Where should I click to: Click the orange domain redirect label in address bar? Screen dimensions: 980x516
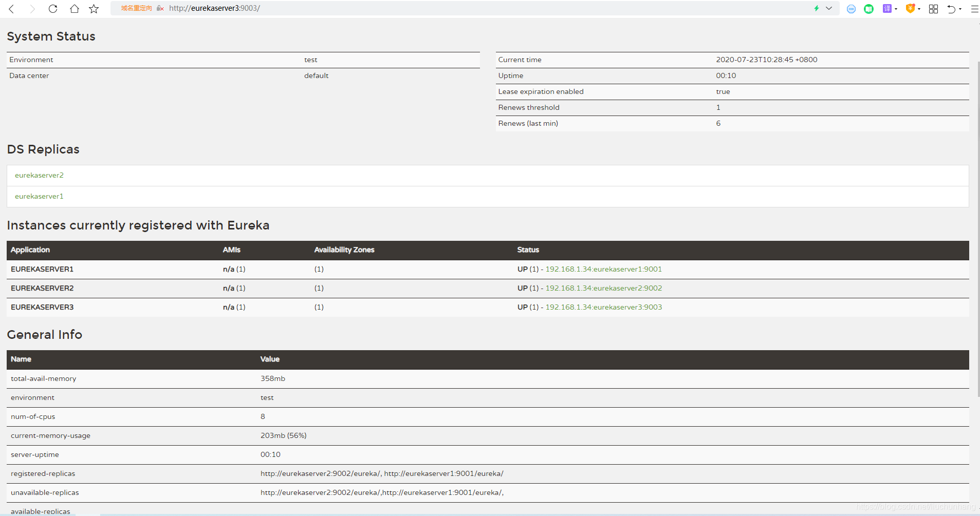point(136,8)
